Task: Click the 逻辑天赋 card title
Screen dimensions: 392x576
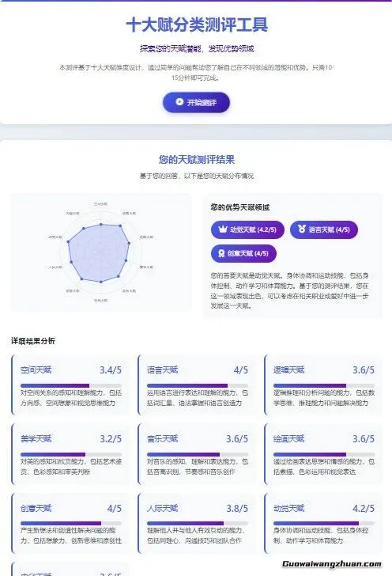Action: click(288, 370)
